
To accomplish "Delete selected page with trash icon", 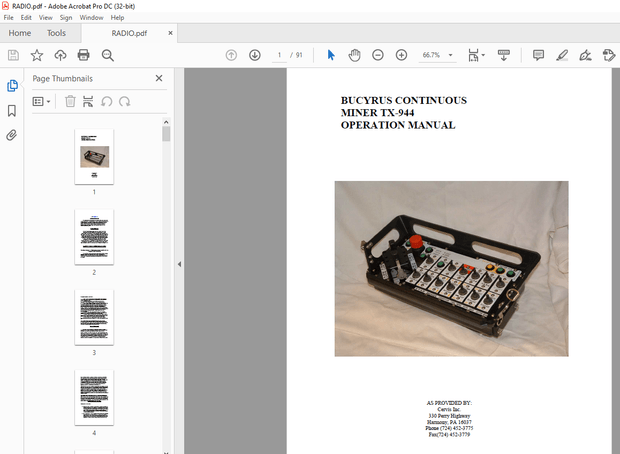I will [x=70, y=101].
